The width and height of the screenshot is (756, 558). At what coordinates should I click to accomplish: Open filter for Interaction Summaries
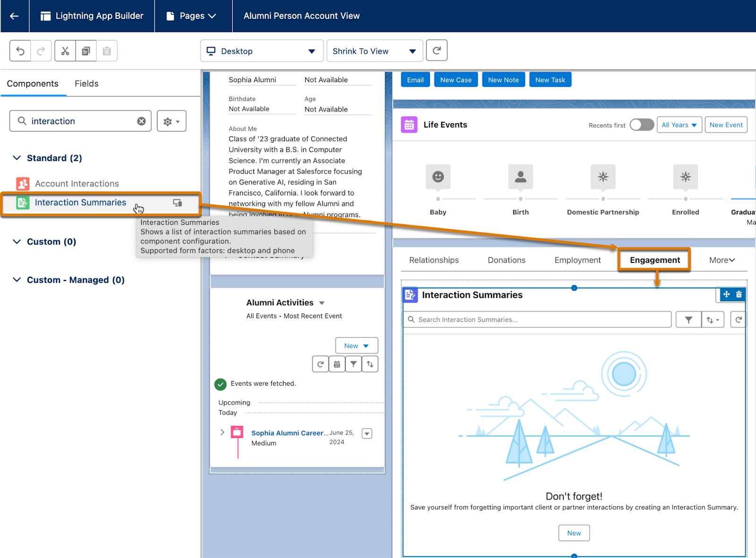[x=688, y=320]
